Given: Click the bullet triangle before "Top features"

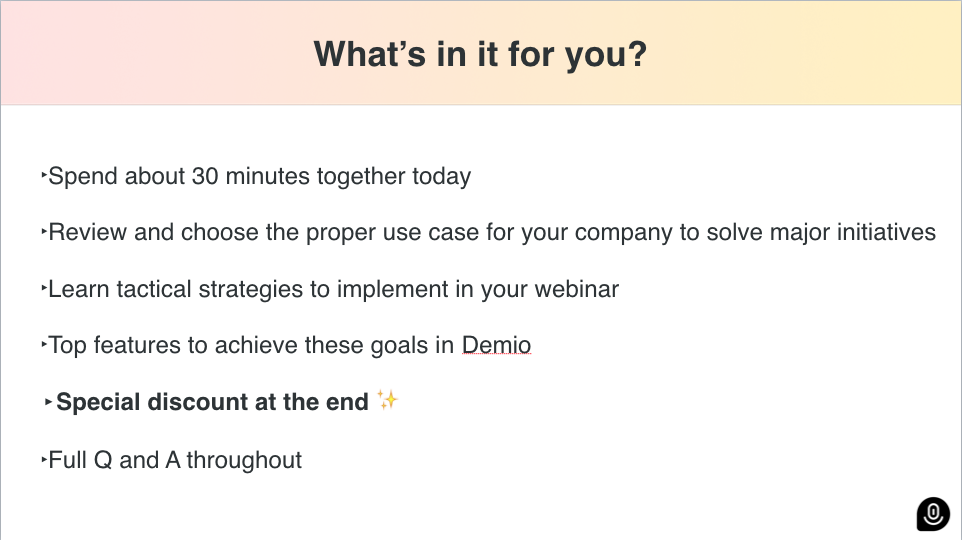Looking at the screenshot, I should click(44, 344).
